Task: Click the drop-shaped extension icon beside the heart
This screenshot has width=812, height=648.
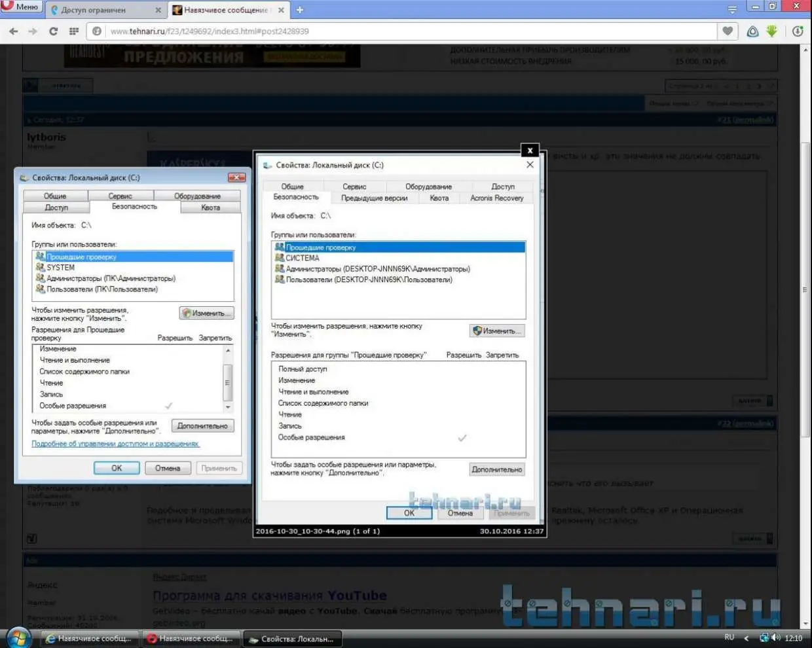Action: point(752,31)
